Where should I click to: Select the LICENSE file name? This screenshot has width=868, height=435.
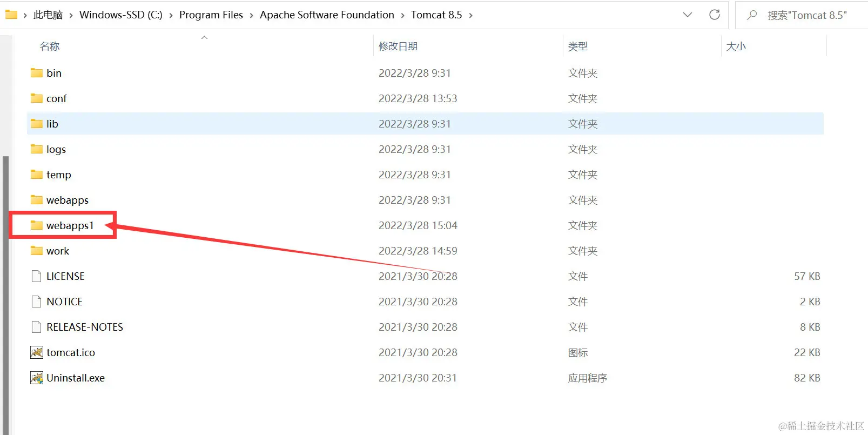point(65,276)
